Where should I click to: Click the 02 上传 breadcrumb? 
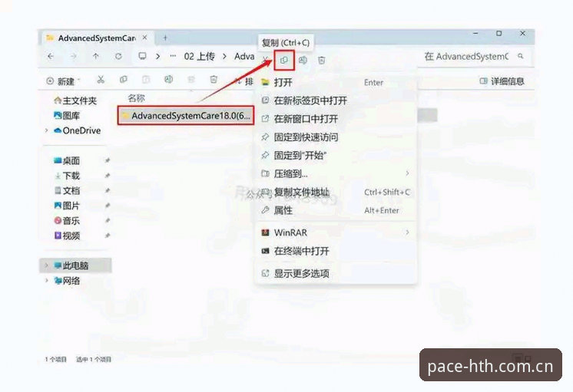click(x=199, y=56)
